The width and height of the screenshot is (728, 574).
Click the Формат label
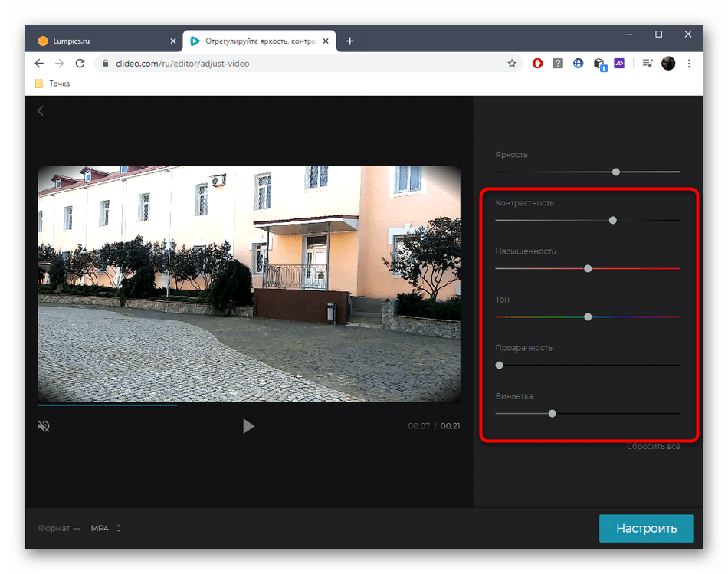tap(54, 528)
